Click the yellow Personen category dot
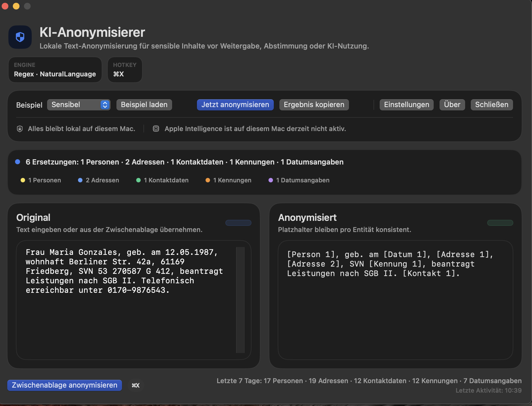 [x=23, y=180]
